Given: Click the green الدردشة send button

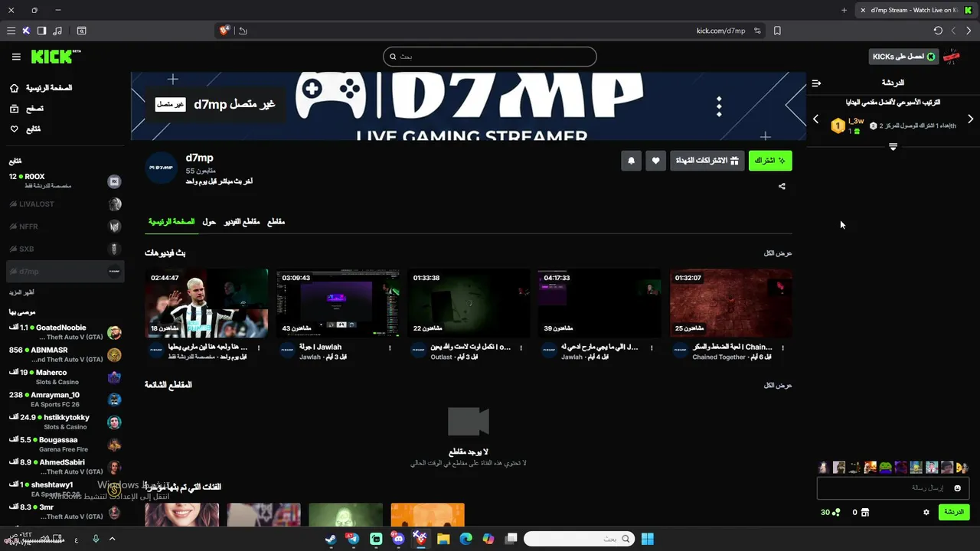Looking at the screenshot, I should (x=954, y=512).
